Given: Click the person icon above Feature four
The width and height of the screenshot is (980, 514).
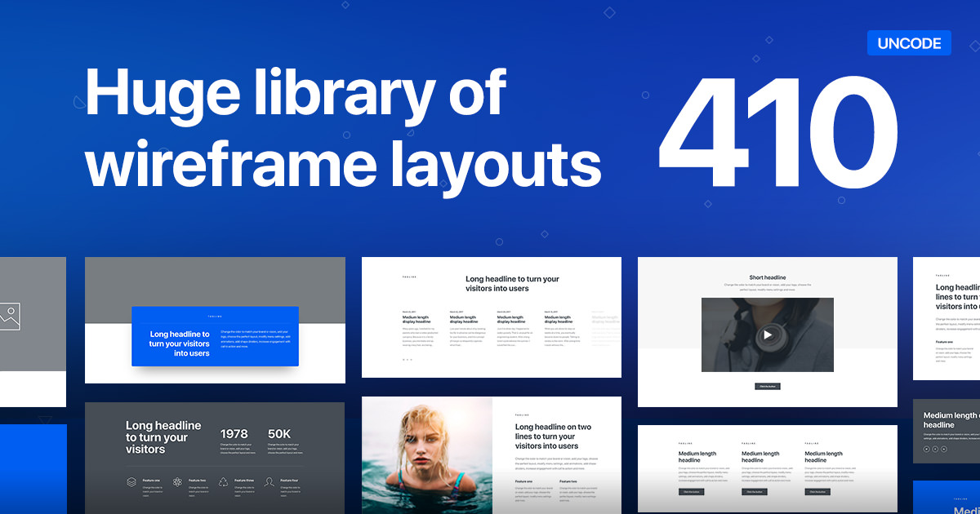Looking at the screenshot, I should point(269,481).
